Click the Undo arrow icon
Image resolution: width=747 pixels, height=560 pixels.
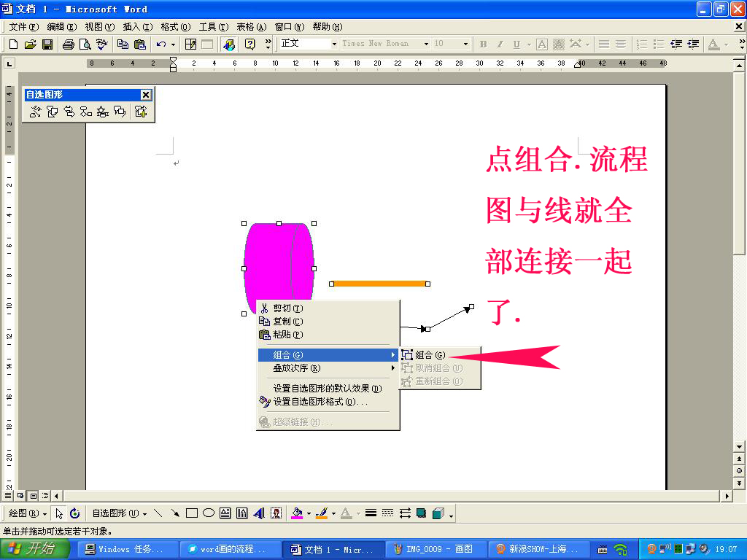tap(161, 44)
